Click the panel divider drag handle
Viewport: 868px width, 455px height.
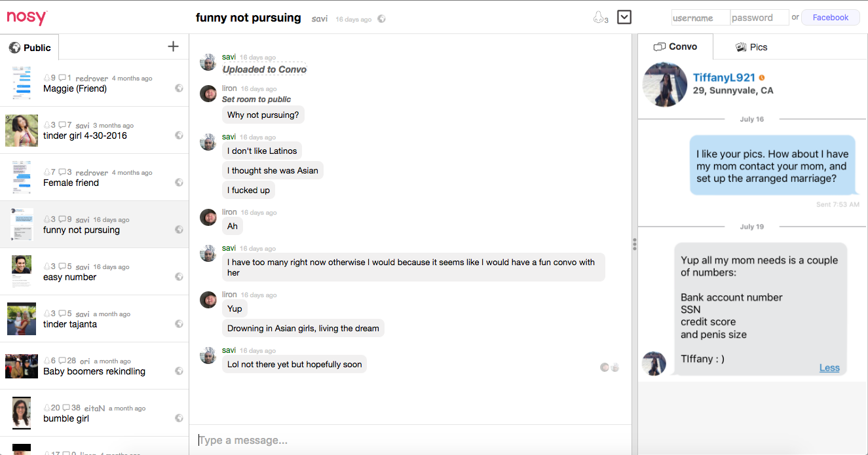click(634, 244)
